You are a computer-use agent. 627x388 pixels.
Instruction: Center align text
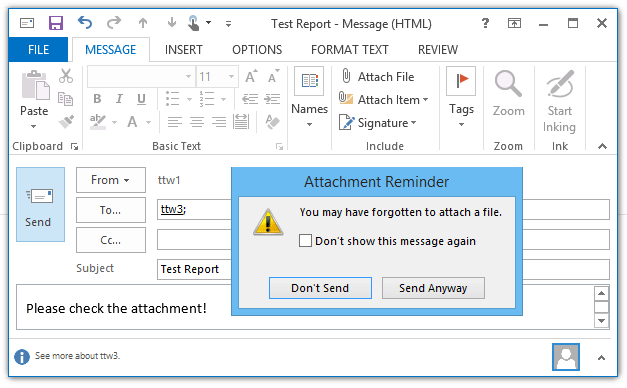[197, 122]
